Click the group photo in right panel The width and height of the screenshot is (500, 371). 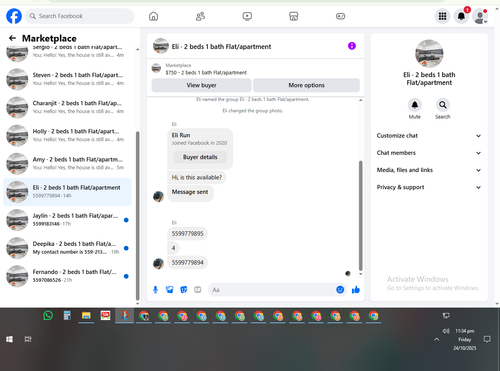429,54
